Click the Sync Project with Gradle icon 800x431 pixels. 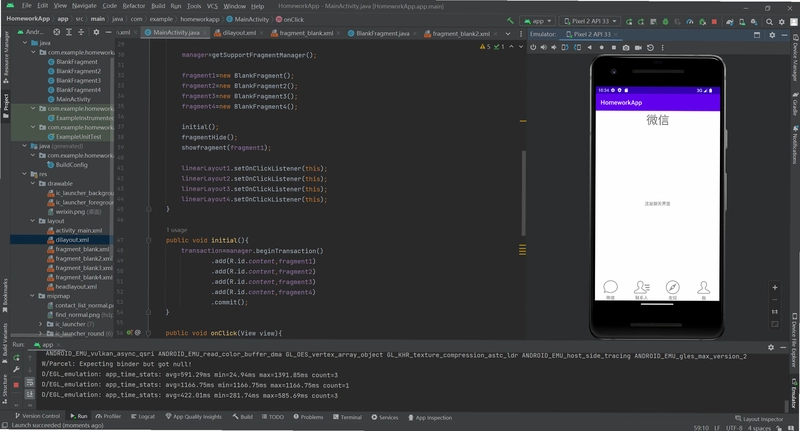pos(730,21)
